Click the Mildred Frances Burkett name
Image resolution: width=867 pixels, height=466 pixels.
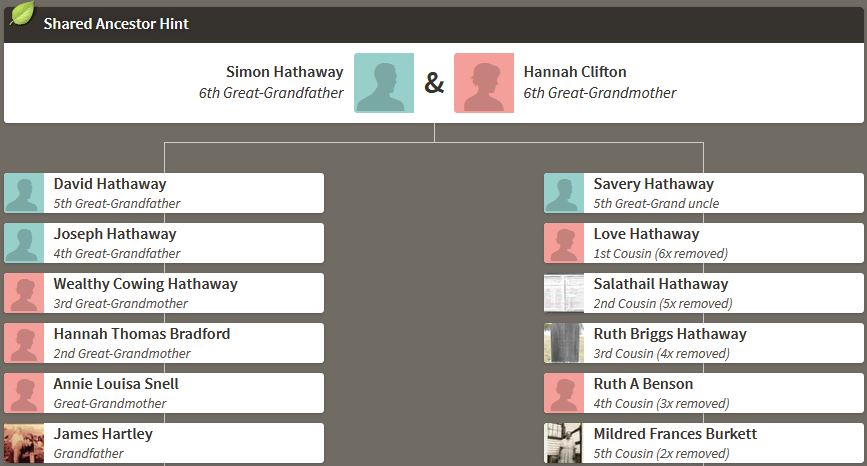tap(675, 434)
